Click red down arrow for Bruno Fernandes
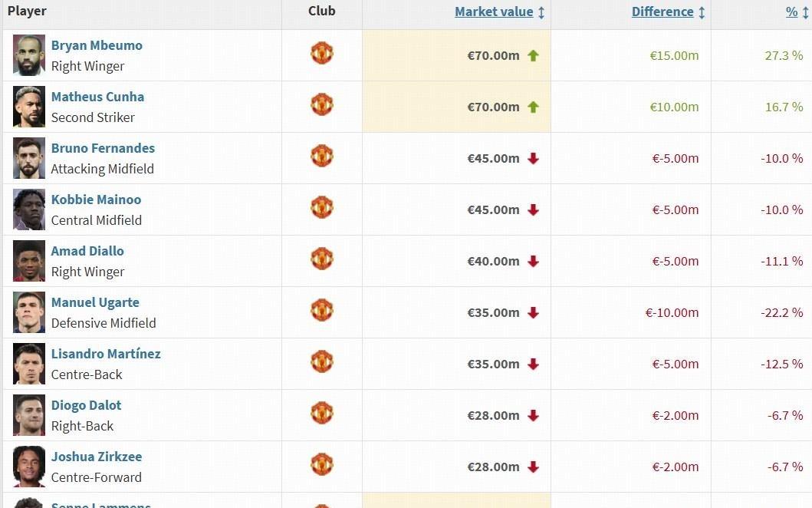This screenshot has height=508, width=812. click(x=534, y=158)
